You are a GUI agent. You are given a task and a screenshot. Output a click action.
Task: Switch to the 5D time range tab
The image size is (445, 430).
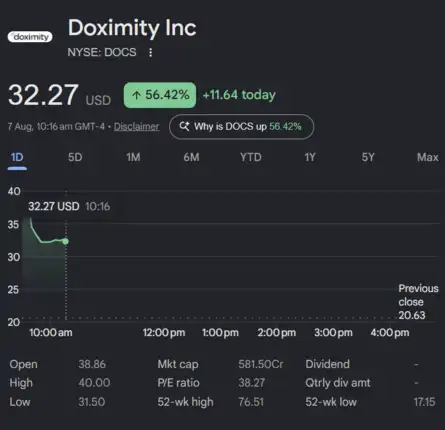(x=75, y=157)
